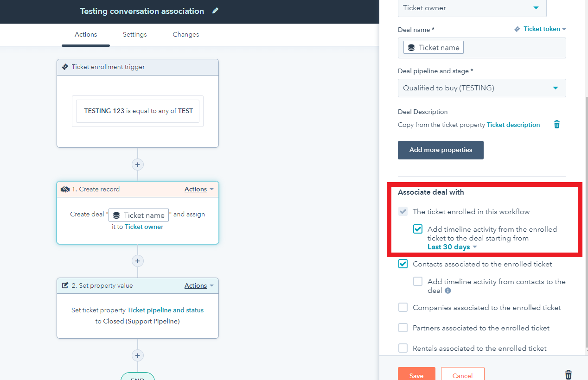The image size is (588, 380).
Task: Delete the Deal Description property via trash icon
Action: 557,125
